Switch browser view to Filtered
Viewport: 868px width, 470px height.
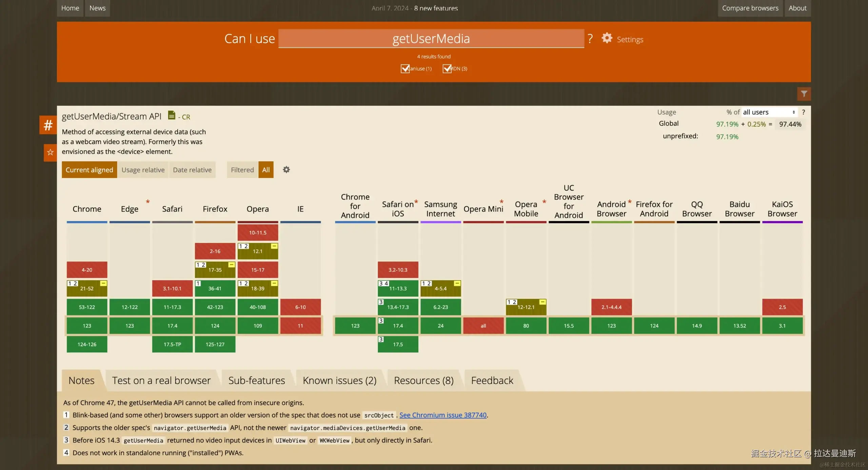click(242, 170)
